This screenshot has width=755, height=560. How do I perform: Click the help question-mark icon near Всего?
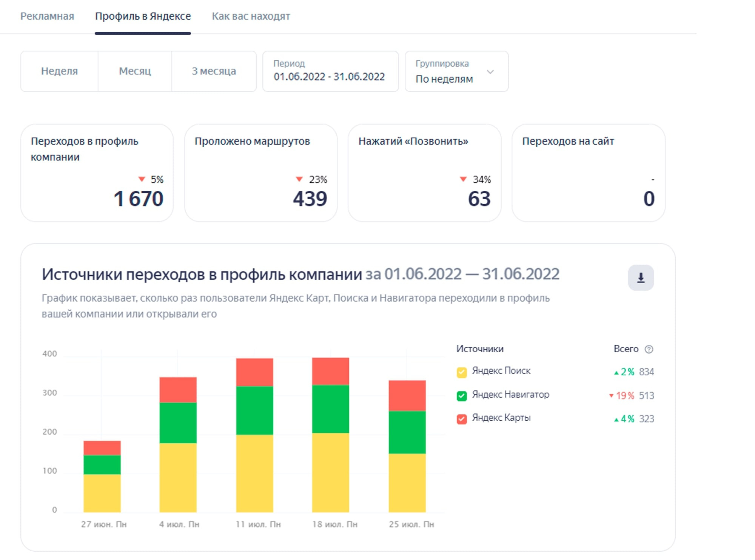(649, 349)
